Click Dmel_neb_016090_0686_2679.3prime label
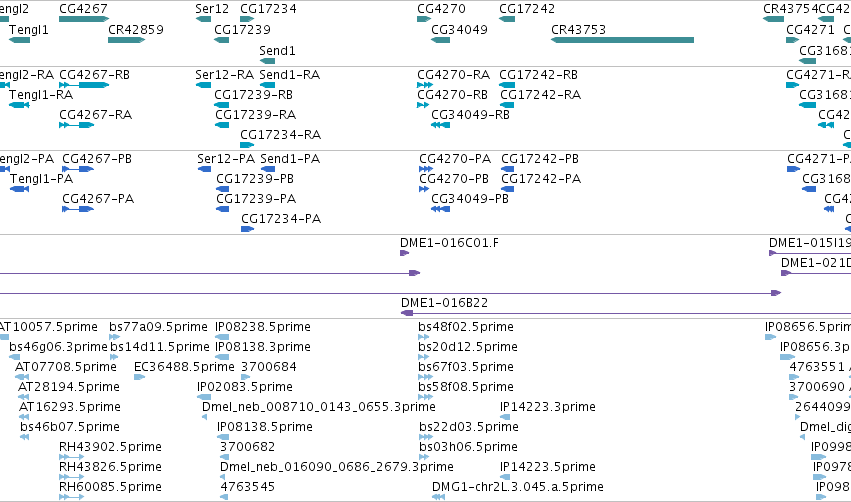This screenshot has width=851, height=502. click(x=336, y=467)
